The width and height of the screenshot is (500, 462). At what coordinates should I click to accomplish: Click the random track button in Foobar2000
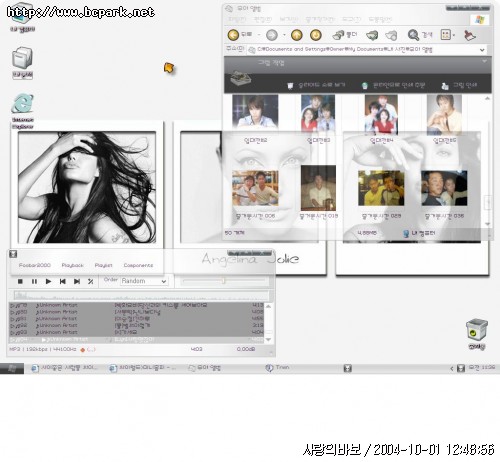pyautogui.click(x=90, y=281)
